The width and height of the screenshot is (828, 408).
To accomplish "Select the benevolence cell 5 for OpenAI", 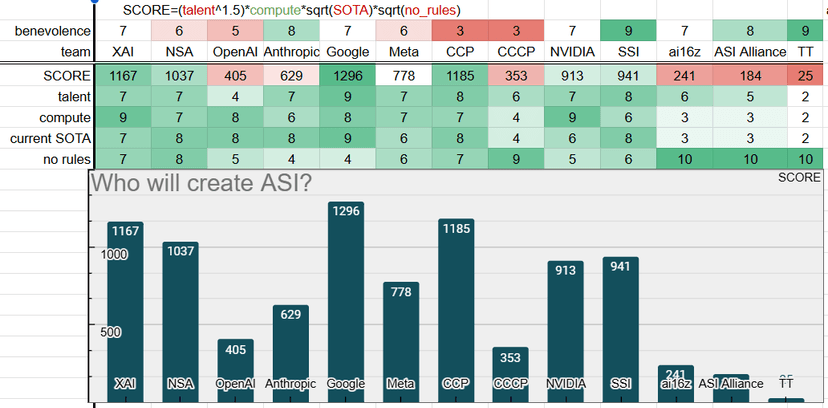I will [235, 31].
